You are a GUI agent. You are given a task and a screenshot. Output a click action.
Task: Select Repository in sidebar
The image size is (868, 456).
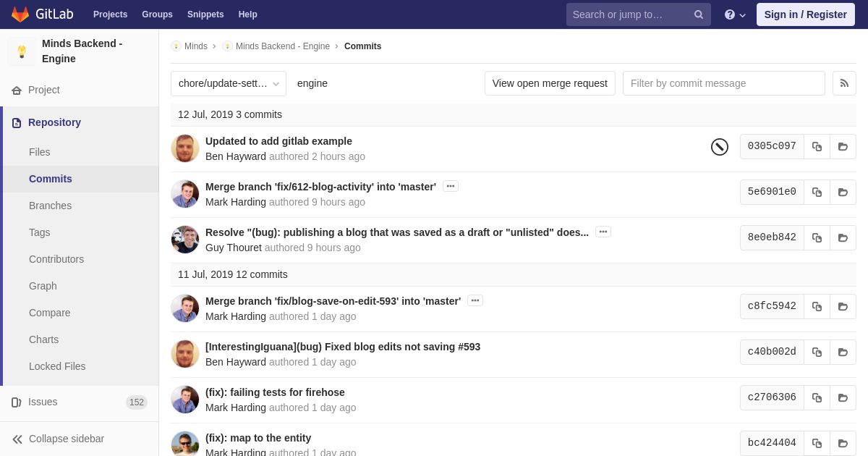(54, 122)
